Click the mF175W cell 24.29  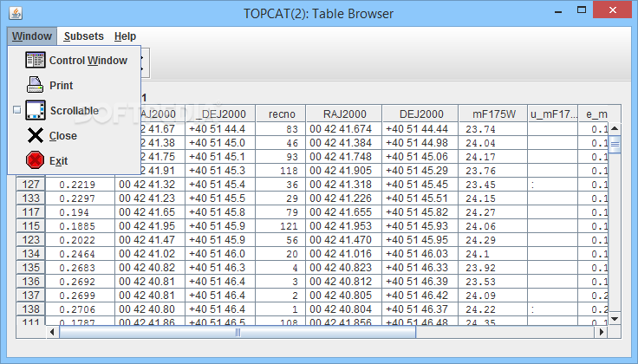click(x=493, y=239)
